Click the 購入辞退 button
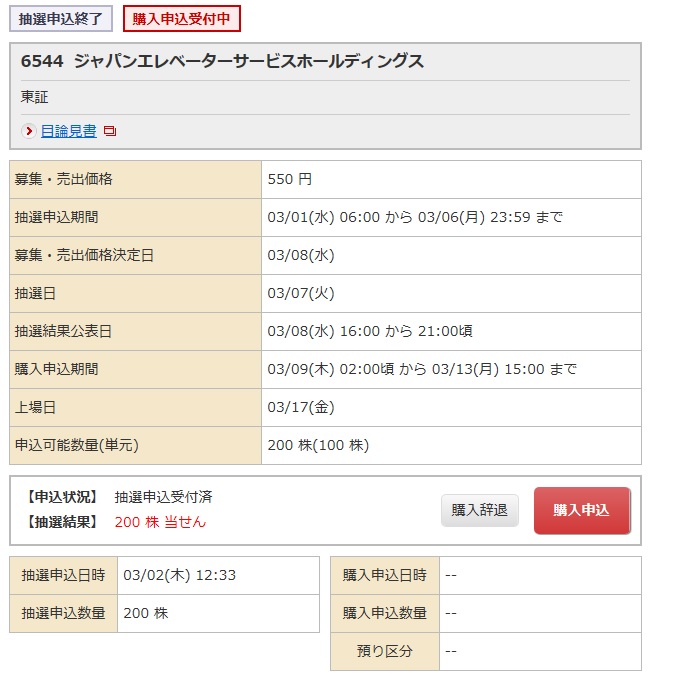 480,510
